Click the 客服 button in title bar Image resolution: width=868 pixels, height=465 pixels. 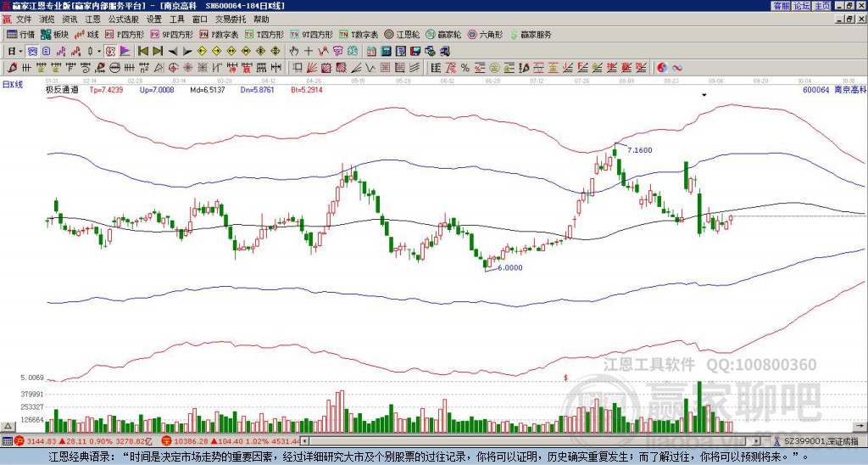(781, 6)
